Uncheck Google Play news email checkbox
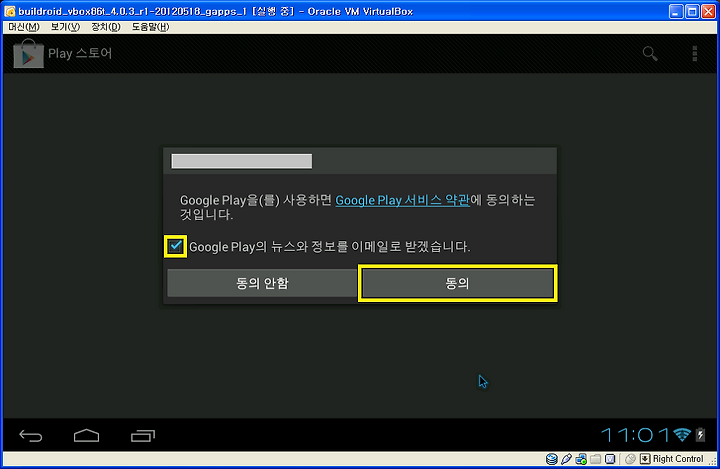This screenshot has width=720, height=469. point(175,246)
